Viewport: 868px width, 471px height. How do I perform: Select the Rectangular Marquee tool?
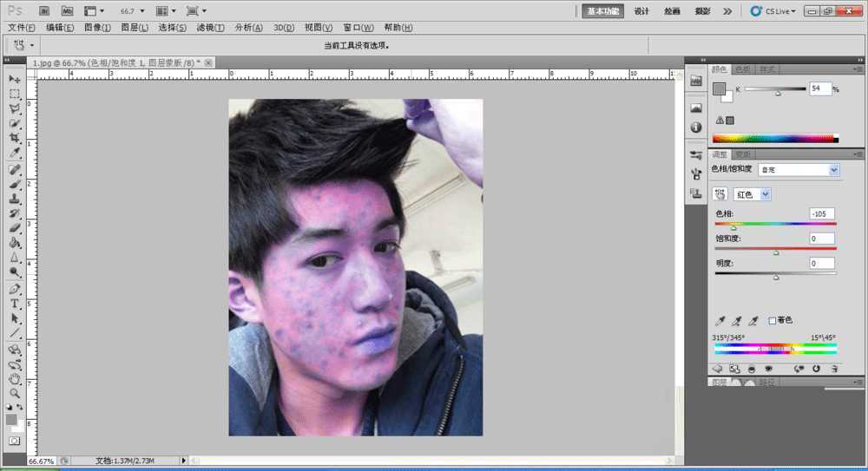pyautogui.click(x=15, y=94)
